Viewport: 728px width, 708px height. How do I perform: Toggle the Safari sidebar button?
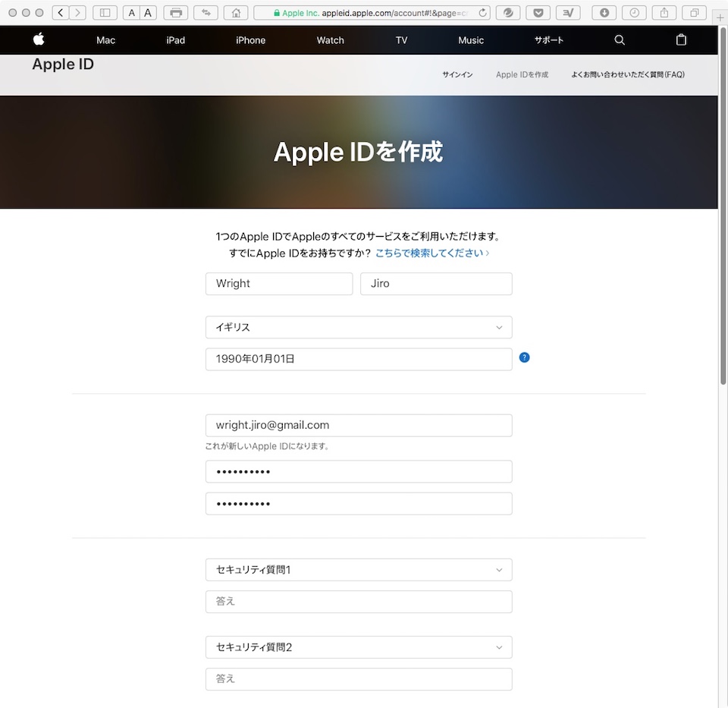point(105,13)
